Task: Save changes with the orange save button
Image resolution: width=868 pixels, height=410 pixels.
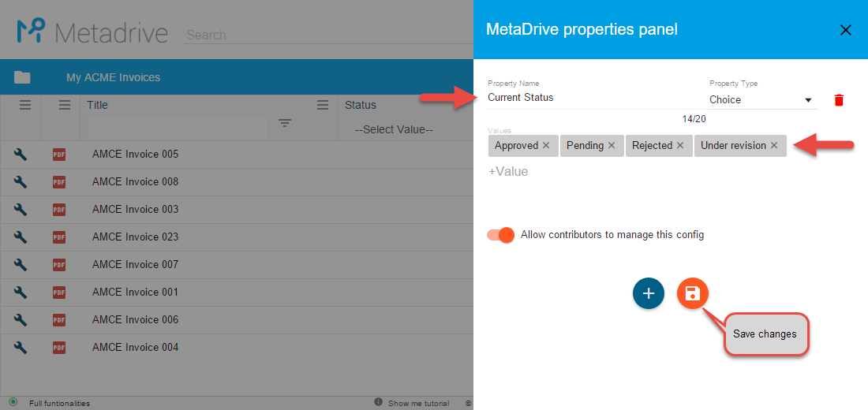Action: click(x=693, y=293)
